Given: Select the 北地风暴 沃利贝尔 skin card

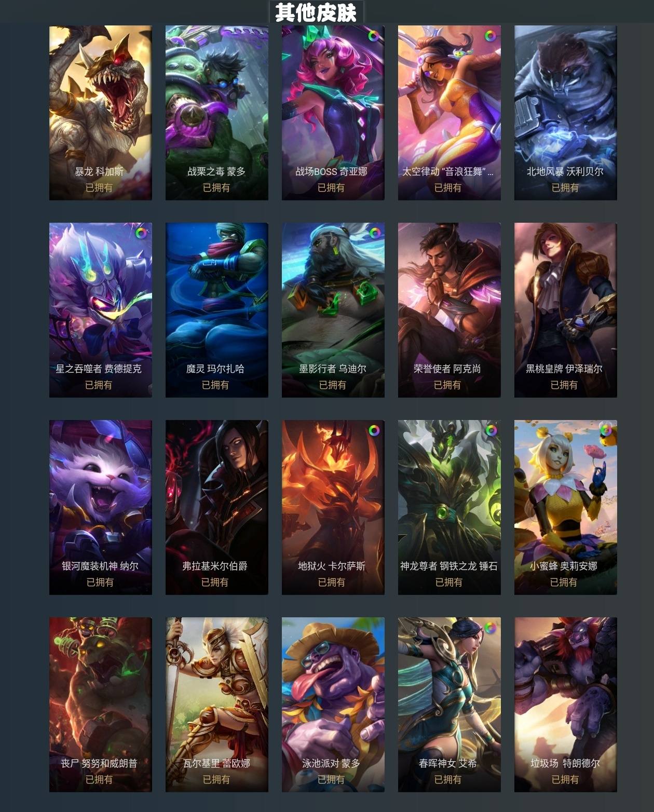Looking at the screenshot, I should [x=566, y=113].
